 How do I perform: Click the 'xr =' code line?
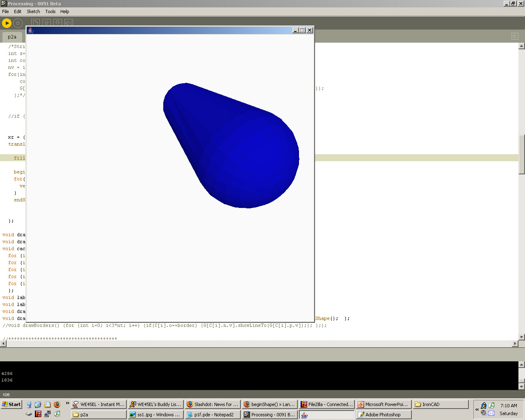click(16, 137)
